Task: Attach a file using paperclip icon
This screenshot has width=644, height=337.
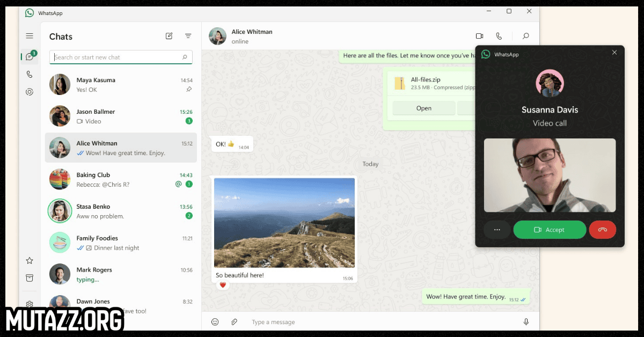Action: pyautogui.click(x=234, y=322)
